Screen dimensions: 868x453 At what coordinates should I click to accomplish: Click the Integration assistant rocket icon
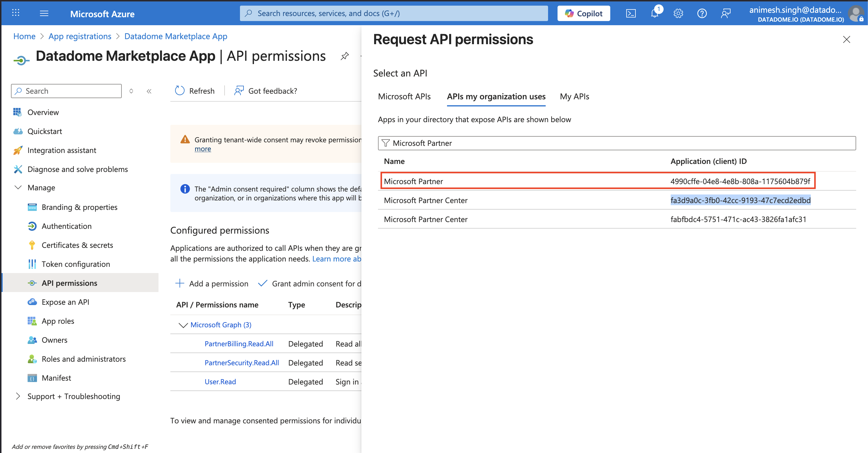[17, 150]
